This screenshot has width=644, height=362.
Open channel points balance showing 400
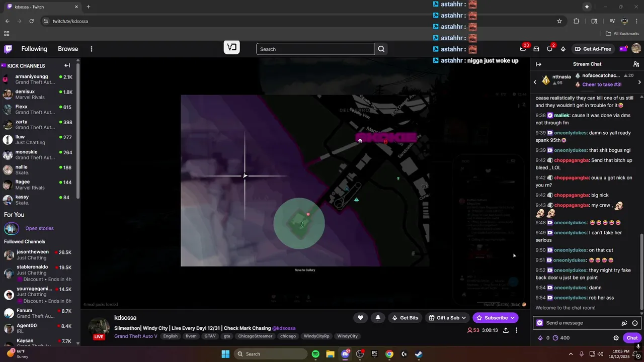coord(562,338)
